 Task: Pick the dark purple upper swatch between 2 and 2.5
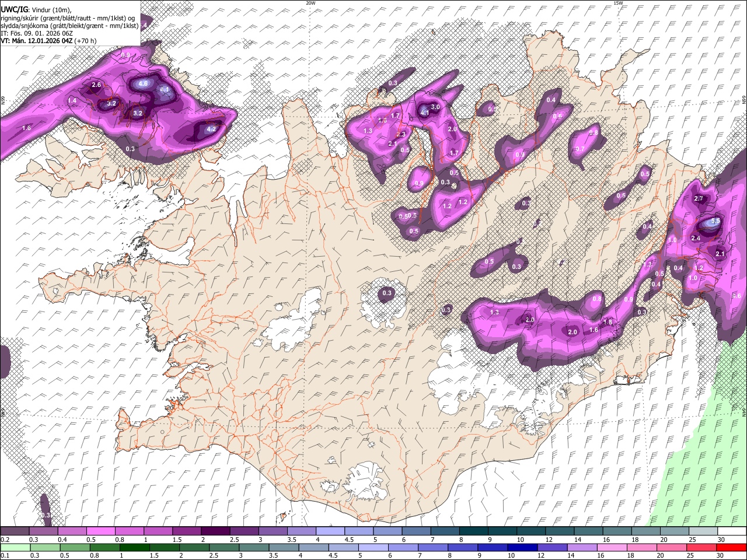215,531
